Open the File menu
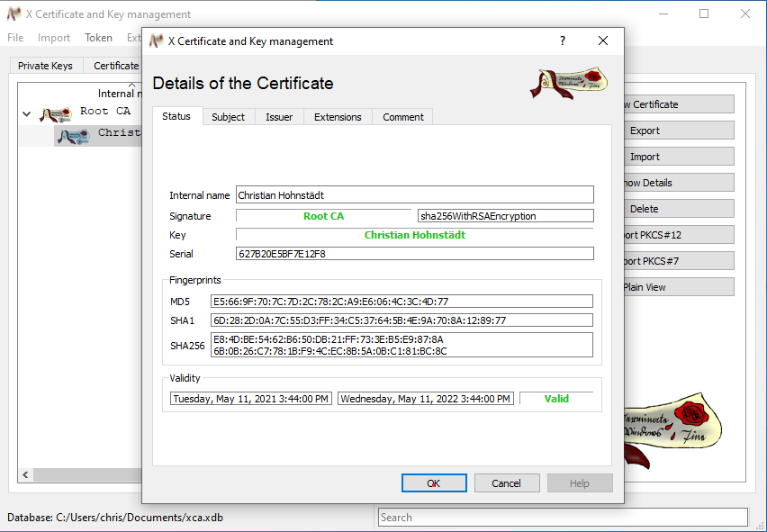Screen dimensions: 767x532 pyautogui.click(x=14, y=37)
